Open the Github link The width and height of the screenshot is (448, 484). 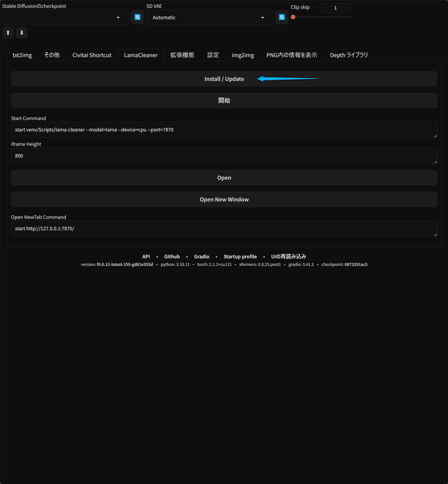click(172, 256)
